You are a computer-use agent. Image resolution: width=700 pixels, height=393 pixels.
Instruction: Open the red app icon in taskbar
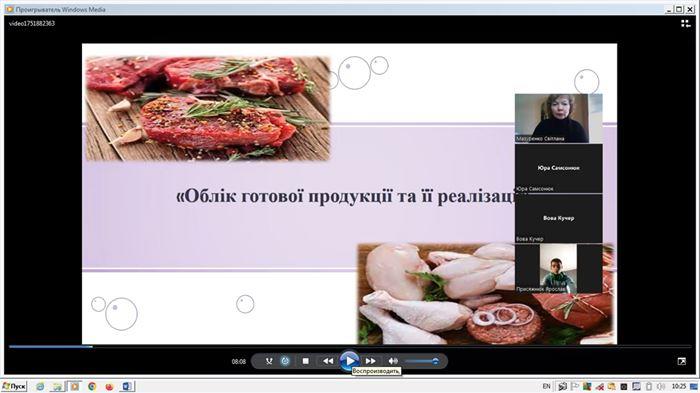pos(109,386)
